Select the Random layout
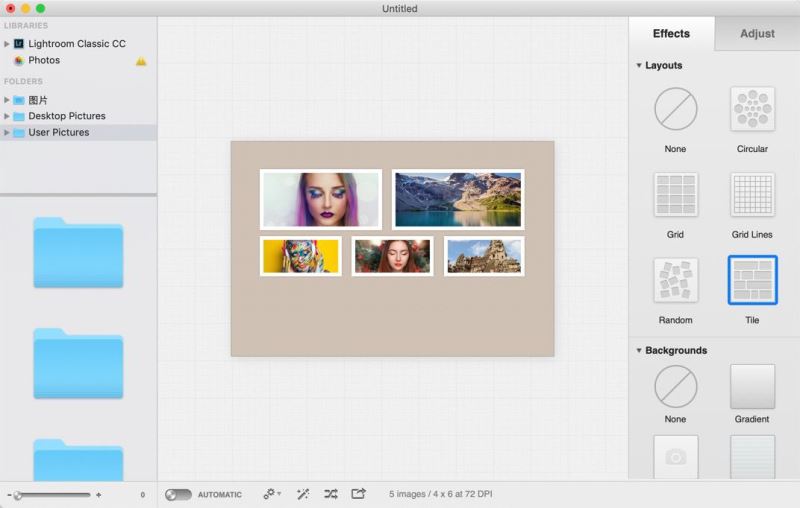This screenshot has height=508, width=800. [676, 280]
